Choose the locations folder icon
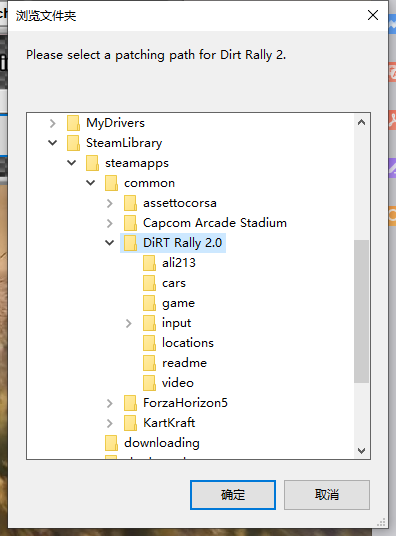Image resolution: width=396 pixels, height=536 pixels. point(149,343)
